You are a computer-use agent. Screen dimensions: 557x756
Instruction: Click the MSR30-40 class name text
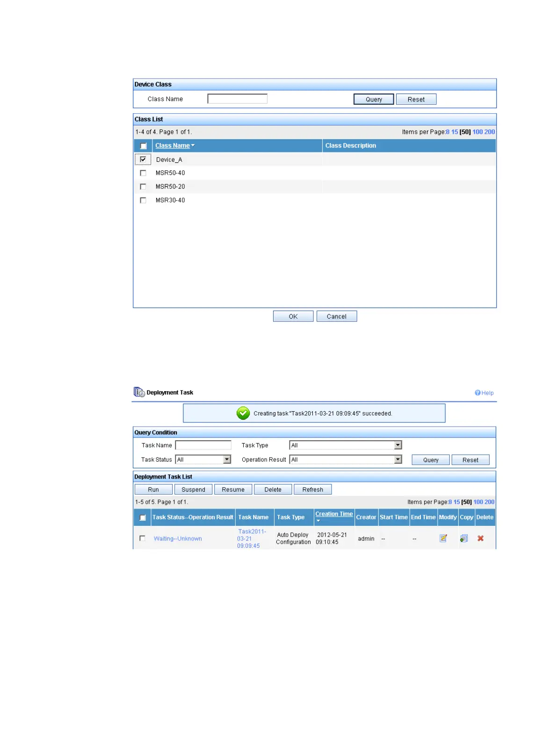click(x=170, y=200)
